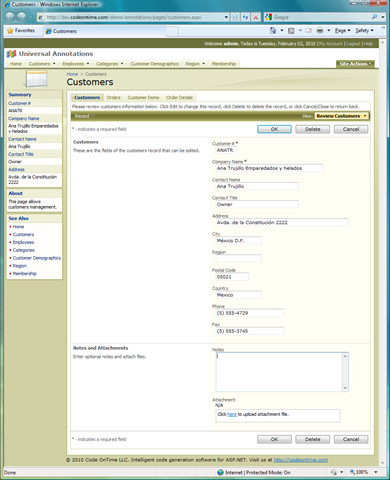The image size is (390, 480).
Task: Select the Customers record tab
Action: (87, 97)
